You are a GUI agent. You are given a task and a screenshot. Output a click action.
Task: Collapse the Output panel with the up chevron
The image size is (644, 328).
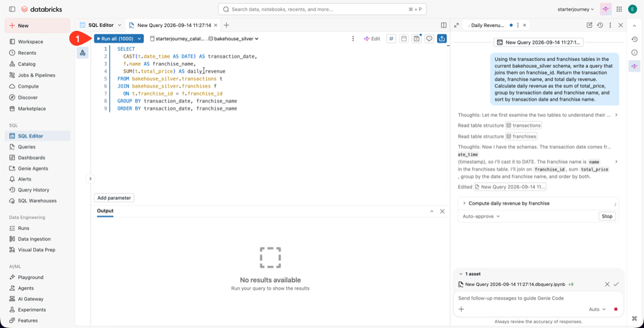[431, 211]
